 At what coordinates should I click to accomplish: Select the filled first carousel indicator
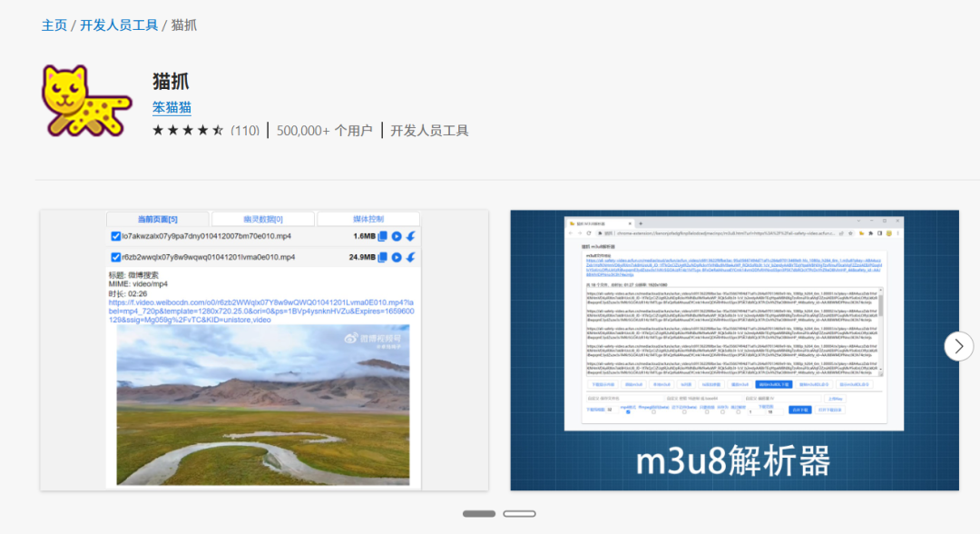pos(479,514)
